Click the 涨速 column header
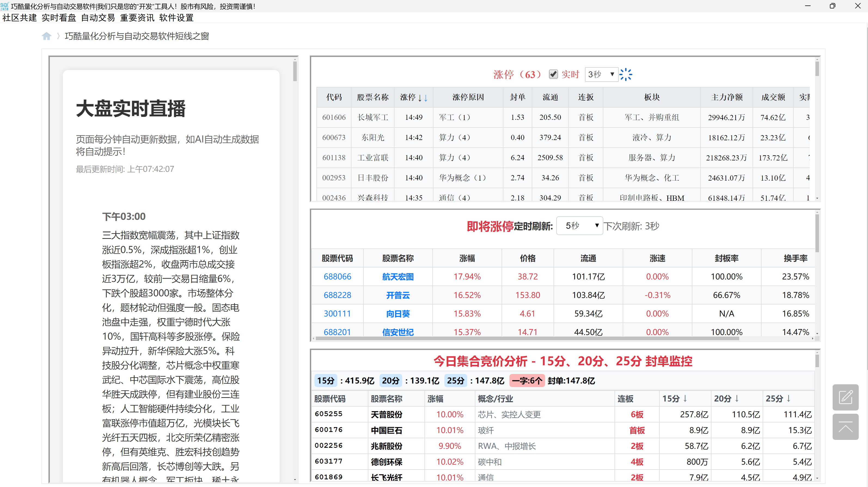868x487 pixels. 657,258
